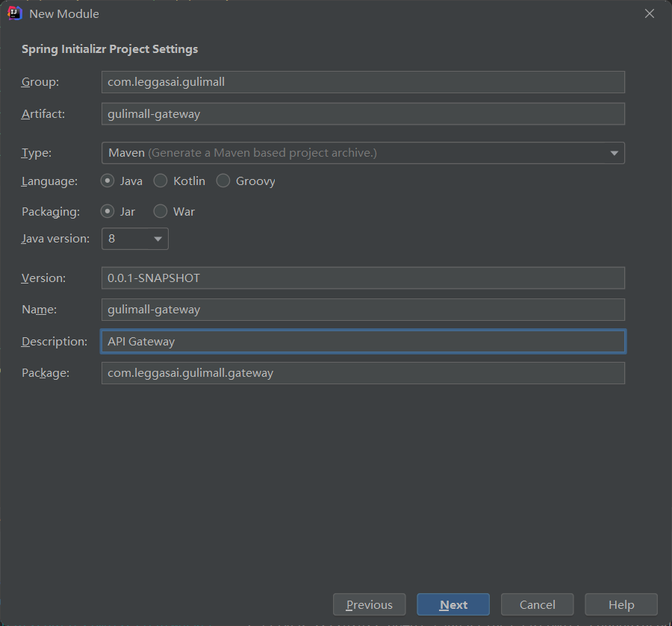
Task: Click the Description field containing API Gateway
Action: tap(362, 342)
